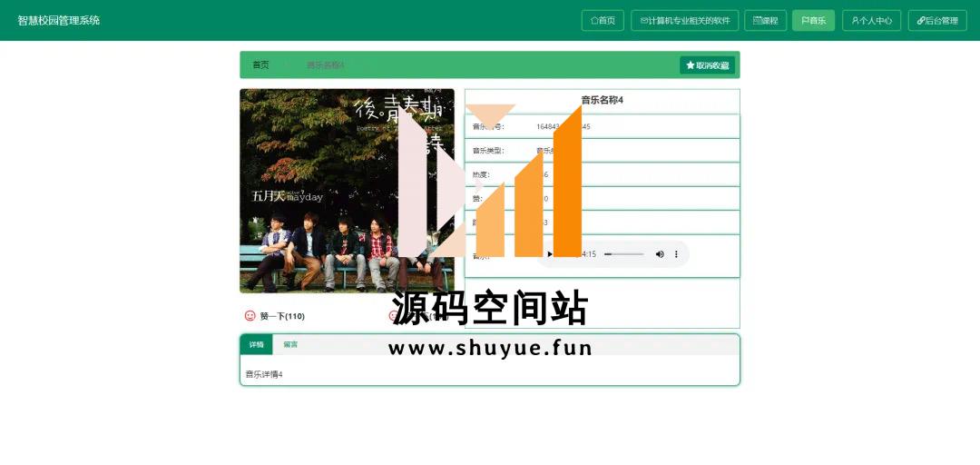Click the 首页 breadcrumb link
Screen dimensions: 980x465
click(260, 65)
